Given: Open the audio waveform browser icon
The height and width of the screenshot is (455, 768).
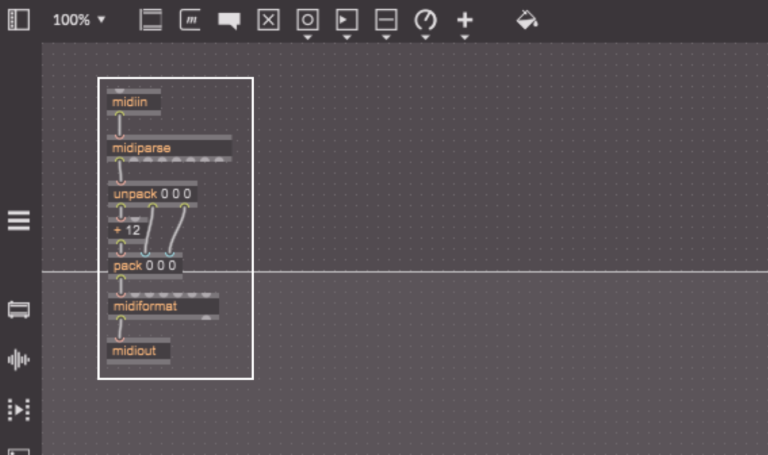Looking at the screenshot, I should pyautogui.click(x=19, y=360).
